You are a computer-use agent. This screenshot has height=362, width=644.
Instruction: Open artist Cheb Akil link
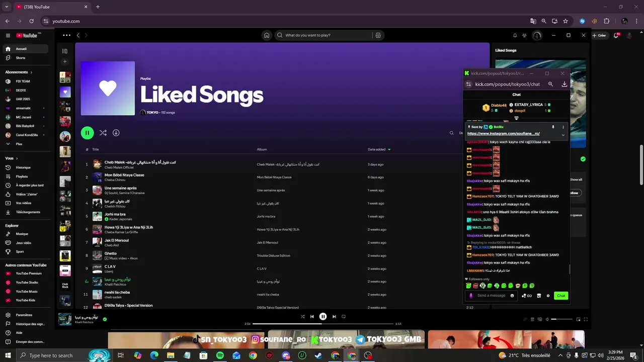point(112,245)
